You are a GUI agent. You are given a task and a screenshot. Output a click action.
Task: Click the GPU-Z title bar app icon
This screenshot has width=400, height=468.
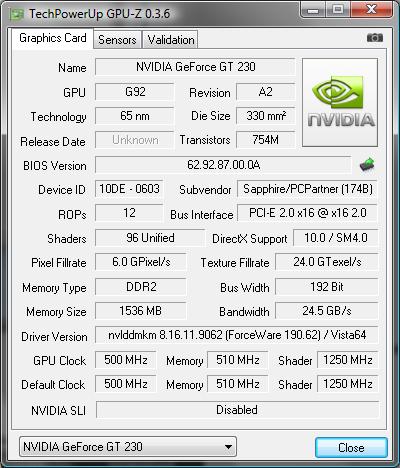[16, 14]
